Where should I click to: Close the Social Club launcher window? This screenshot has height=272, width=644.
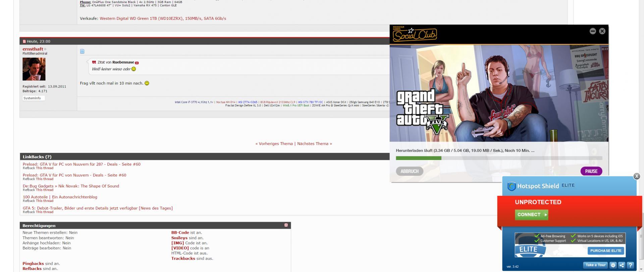[x=602, y=31]
